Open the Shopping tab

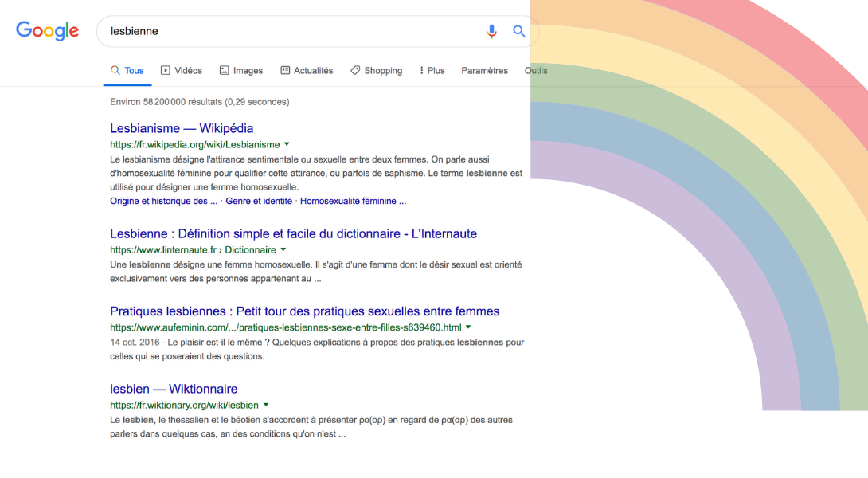pos(377,70)
